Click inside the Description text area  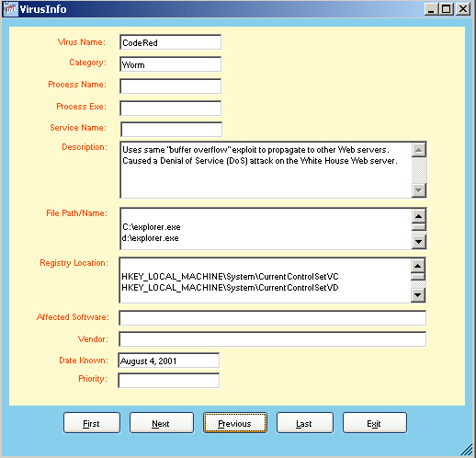pyautogui.click(x=266, y=170)
